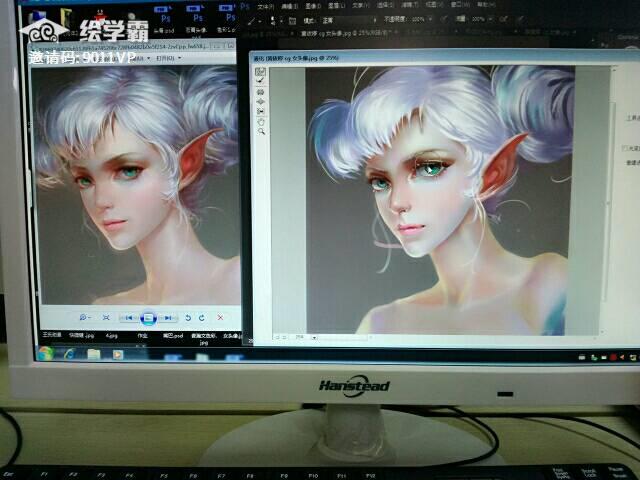Screen dimensions: 640x480
Task: Open the Photoshop 图层 (Layer) menu
Action: [x=336, y=6]
